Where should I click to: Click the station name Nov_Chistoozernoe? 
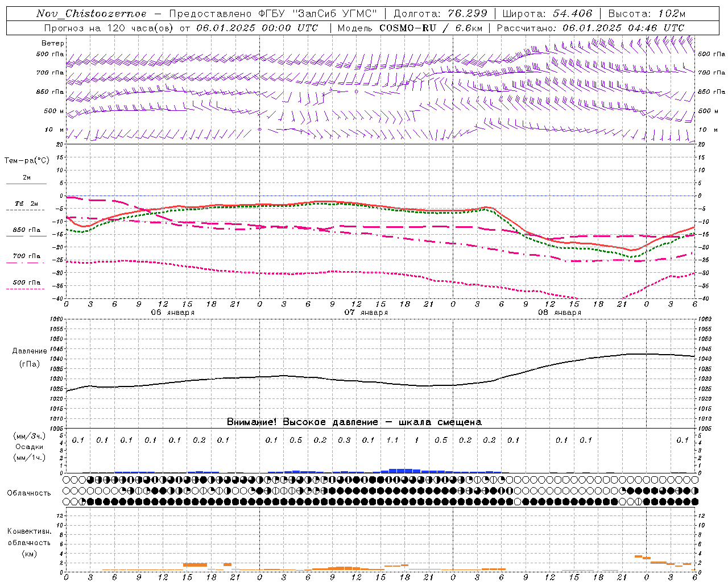(91, 14)
